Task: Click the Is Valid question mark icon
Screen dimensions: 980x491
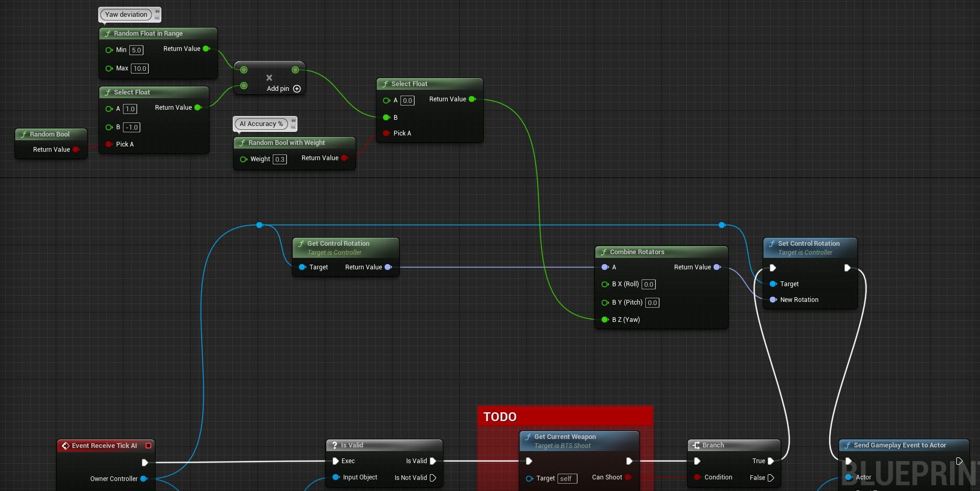Action: point(336,445)
